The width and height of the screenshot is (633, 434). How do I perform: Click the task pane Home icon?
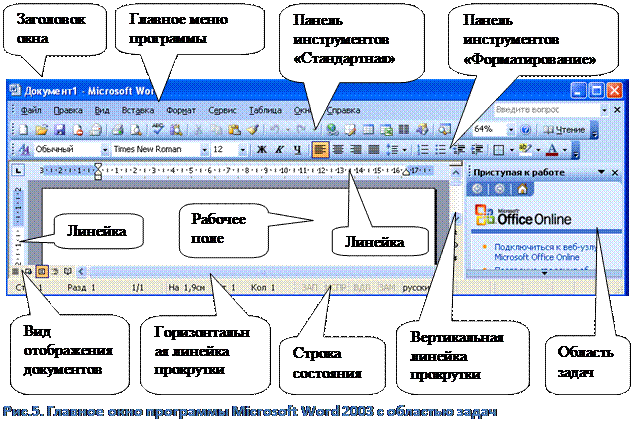[522, 189]
